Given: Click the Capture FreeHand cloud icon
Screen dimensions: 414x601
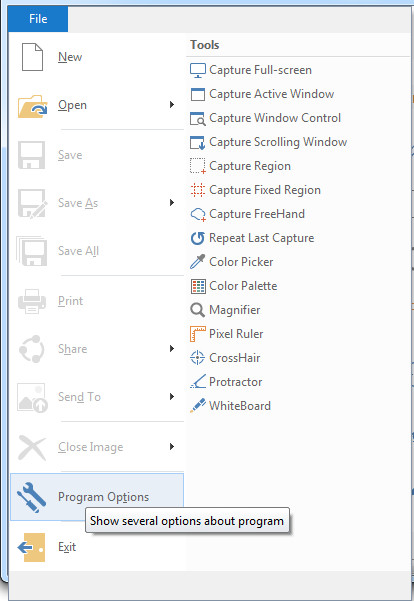Looking at the screenshot, I should [x=198, y=214].
